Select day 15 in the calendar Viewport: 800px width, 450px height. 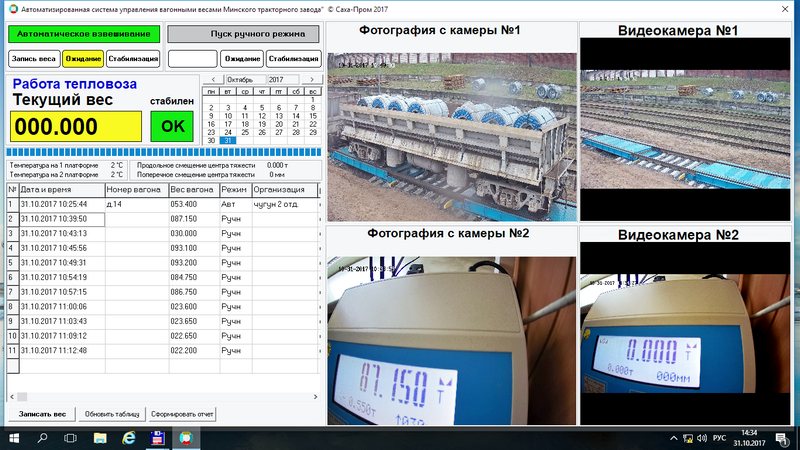(313, 116)
